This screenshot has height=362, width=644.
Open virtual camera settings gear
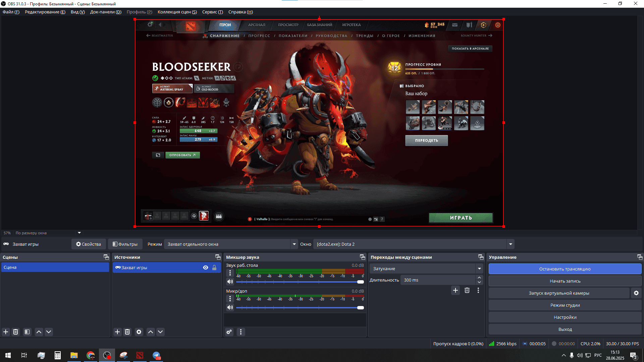636,293
